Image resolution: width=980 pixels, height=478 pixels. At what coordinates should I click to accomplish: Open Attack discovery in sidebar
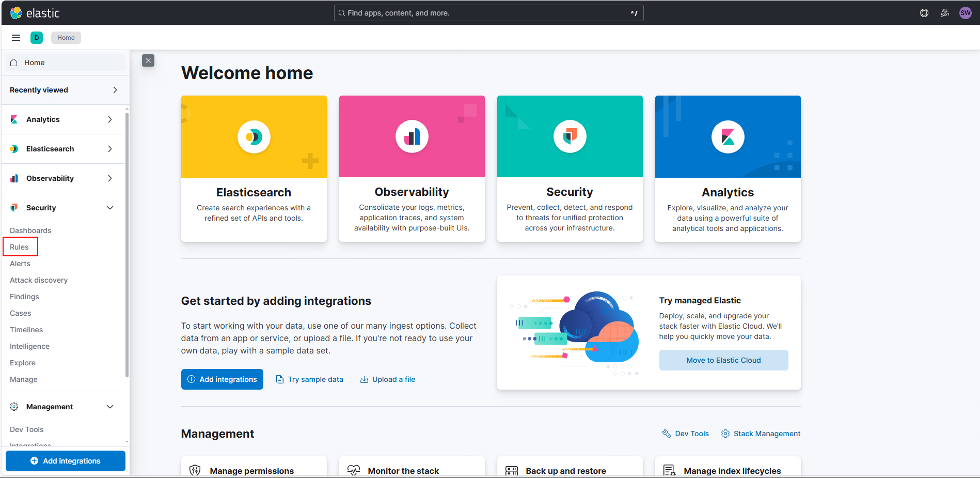pyautogui.click(x=39, y=280)
